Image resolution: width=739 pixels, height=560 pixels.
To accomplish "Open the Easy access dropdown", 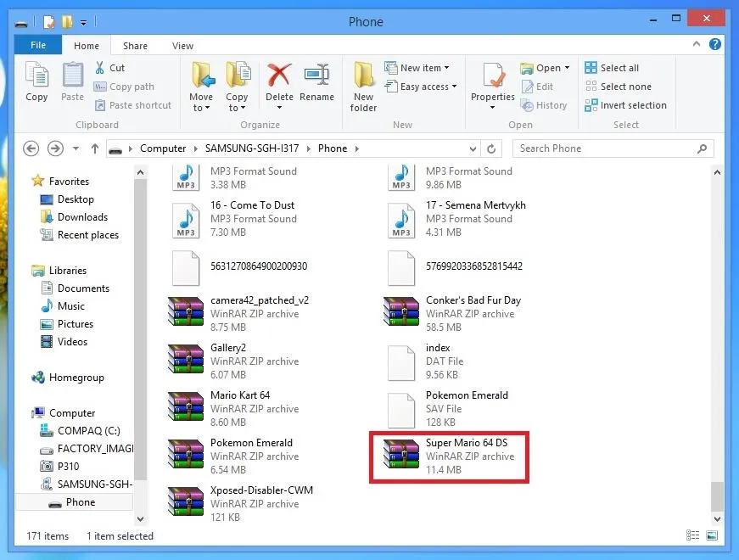I will pos(421,87).
